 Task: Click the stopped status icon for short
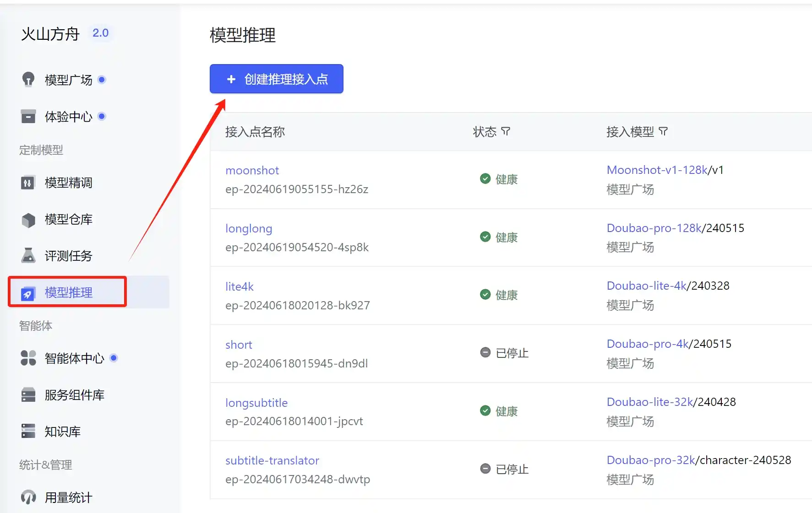pos(485,352)
